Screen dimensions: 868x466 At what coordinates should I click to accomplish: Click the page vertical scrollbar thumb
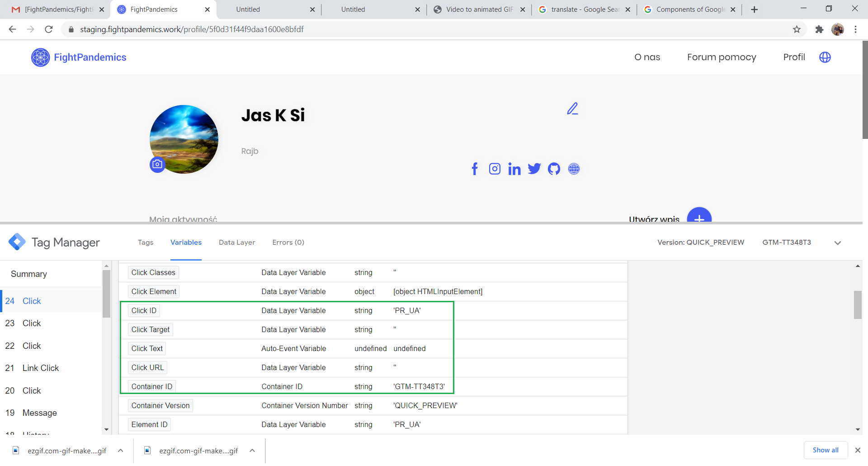865,90
